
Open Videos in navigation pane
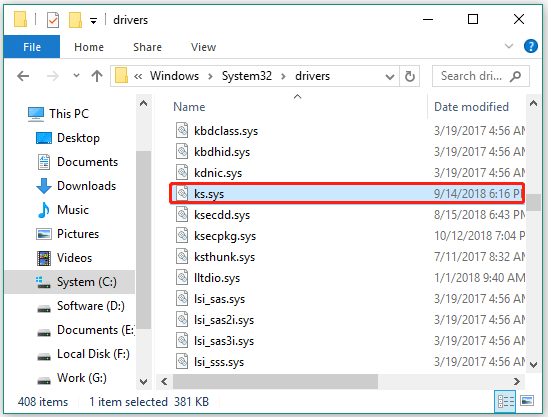point(64,258)
